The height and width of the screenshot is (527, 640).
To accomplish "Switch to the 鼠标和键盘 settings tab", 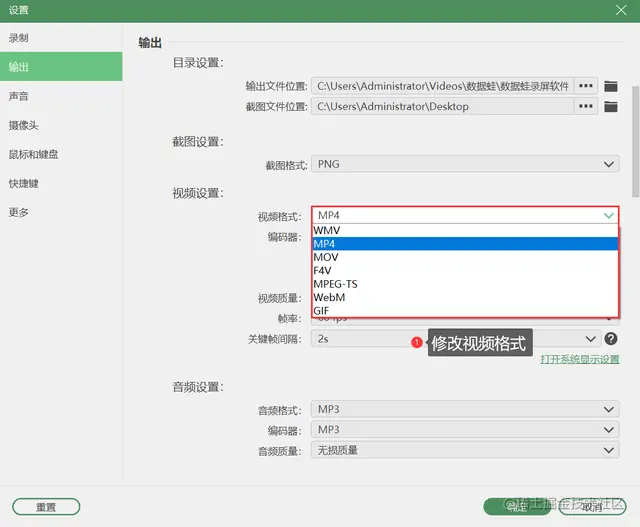I will click(x=61, y=154).
